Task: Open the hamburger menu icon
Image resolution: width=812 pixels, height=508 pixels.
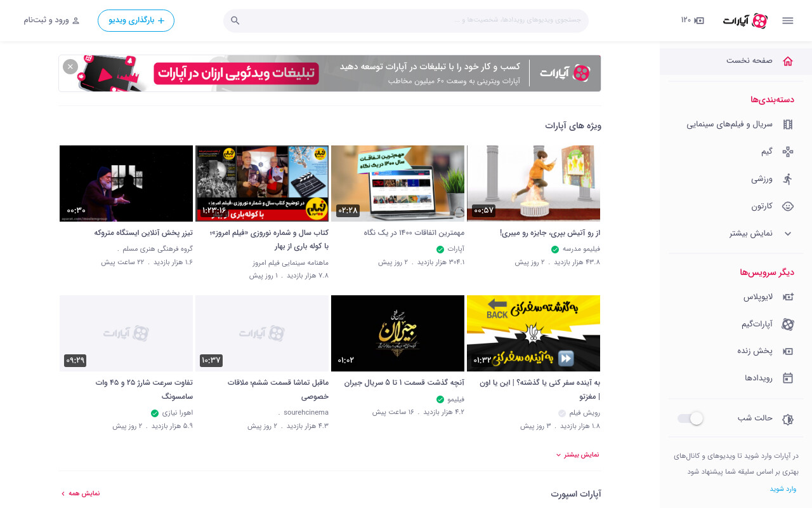Action: point(787,20)
